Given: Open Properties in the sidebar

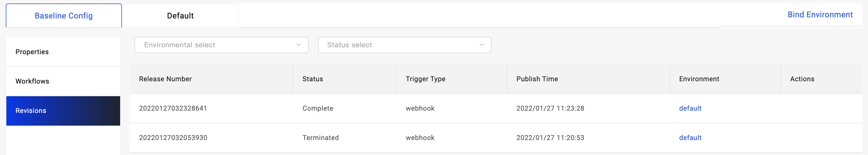Looking at the screenshot, I should (x=32, y=52).
